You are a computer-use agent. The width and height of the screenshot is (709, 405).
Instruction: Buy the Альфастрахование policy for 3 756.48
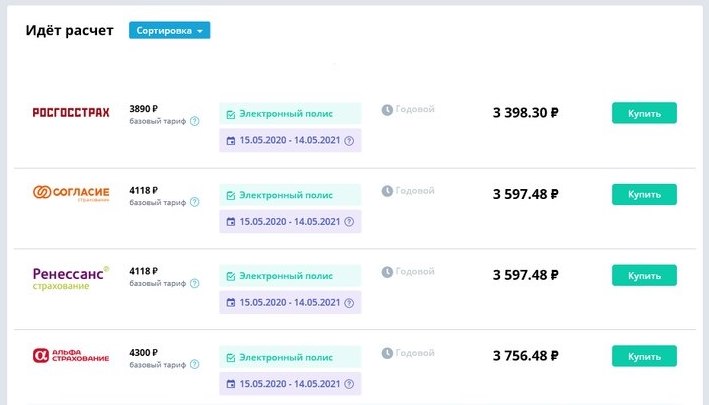[x=644, y=356]
